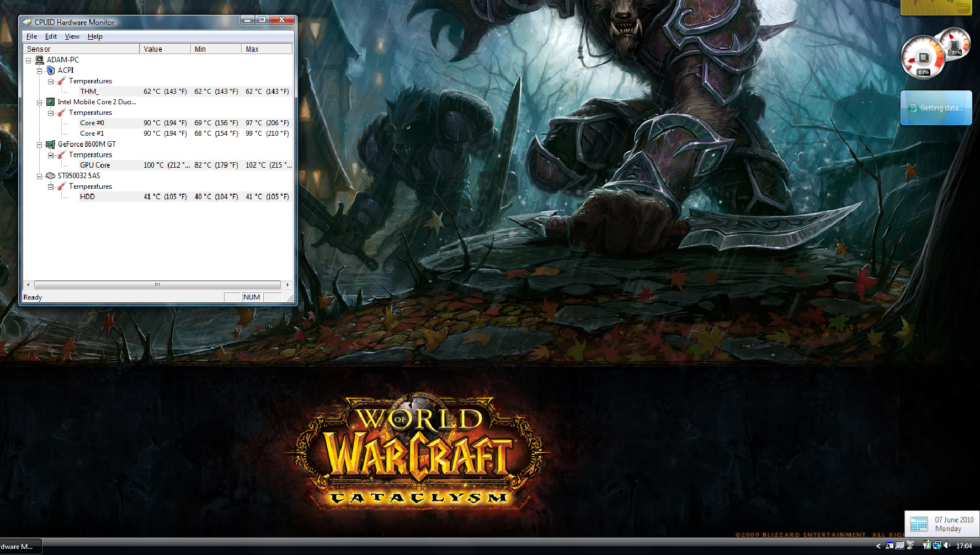Viewport: 980px width, 555px height.
Task: Collapse Temperatures node under ST950032 5AS
Action: (50, 187)
